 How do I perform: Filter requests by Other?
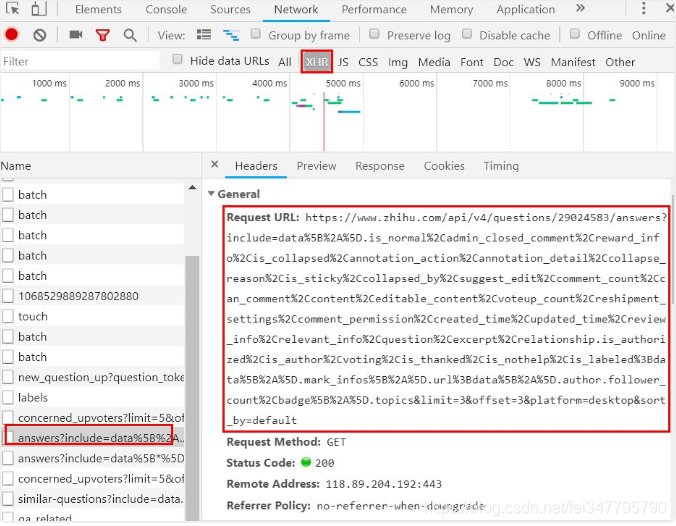620,62
